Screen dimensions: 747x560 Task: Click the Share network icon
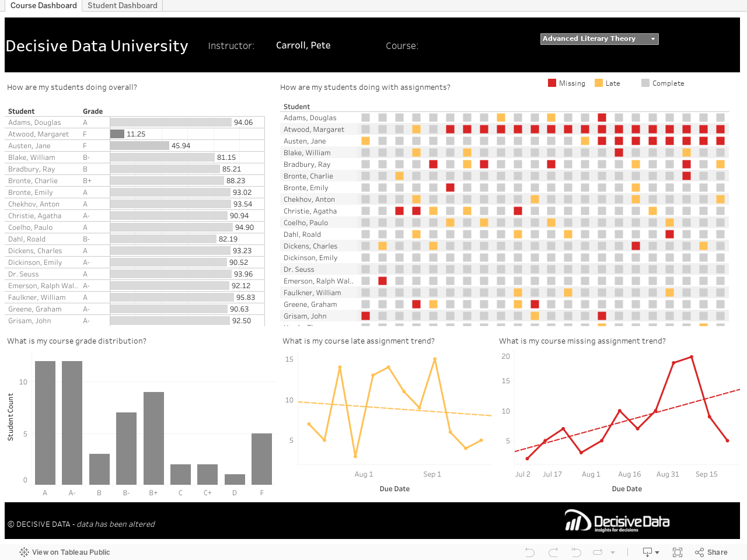(x=699, y=552)
